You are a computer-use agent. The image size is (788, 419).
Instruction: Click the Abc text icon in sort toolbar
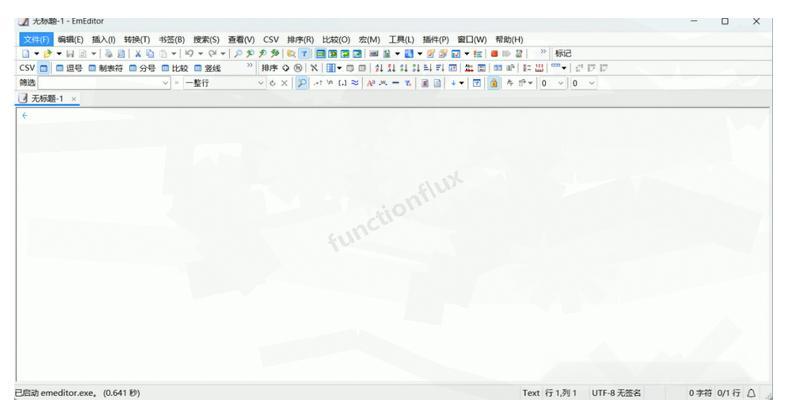469,68
